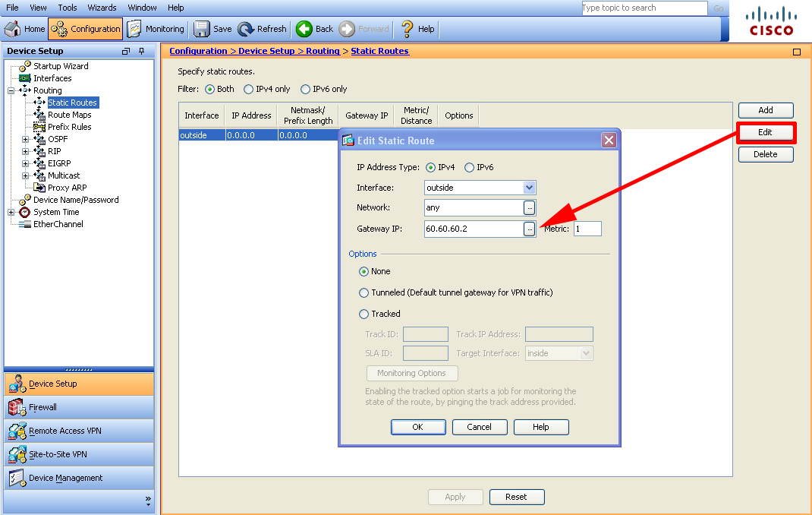Screen dimensions: 812x515
Task: Select the IPv4 only filter
Action: click(249, 89)
